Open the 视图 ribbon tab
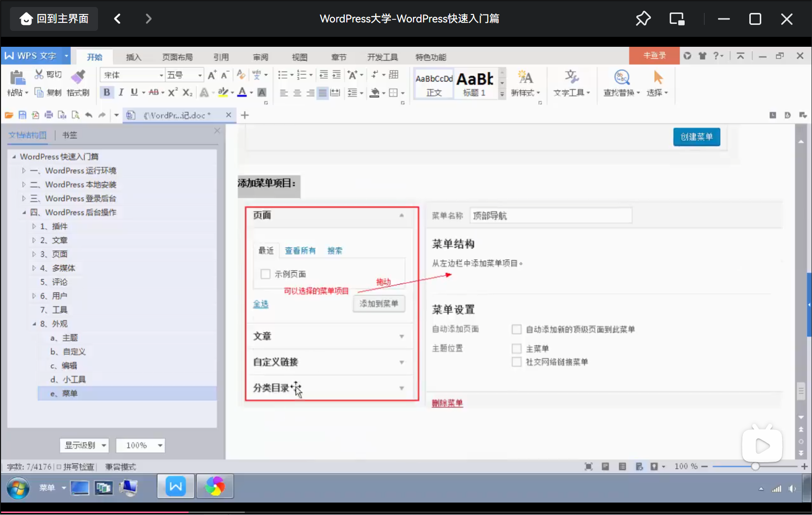 tap(300, 57)
